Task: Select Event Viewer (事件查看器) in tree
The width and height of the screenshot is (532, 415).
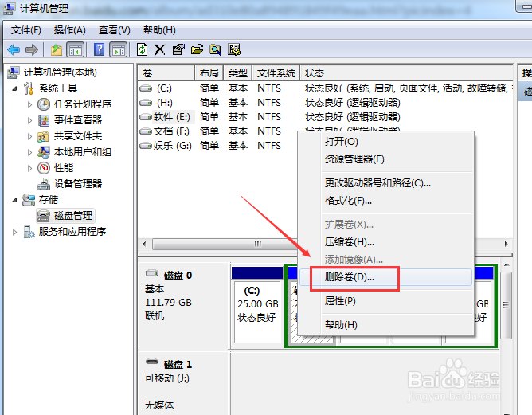Action: pos(78,119)
